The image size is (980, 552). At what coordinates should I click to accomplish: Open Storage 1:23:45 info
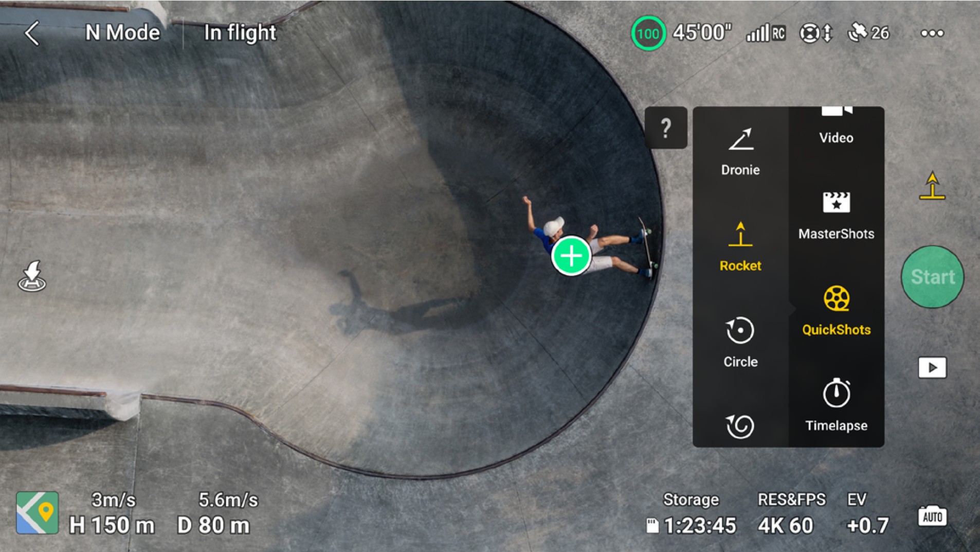(691, 513)
